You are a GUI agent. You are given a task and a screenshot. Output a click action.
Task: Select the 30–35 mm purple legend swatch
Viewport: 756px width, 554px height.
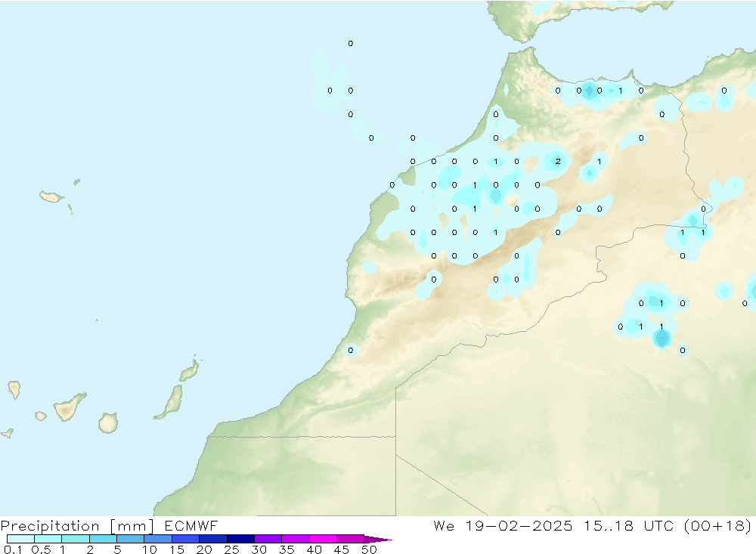268,539
